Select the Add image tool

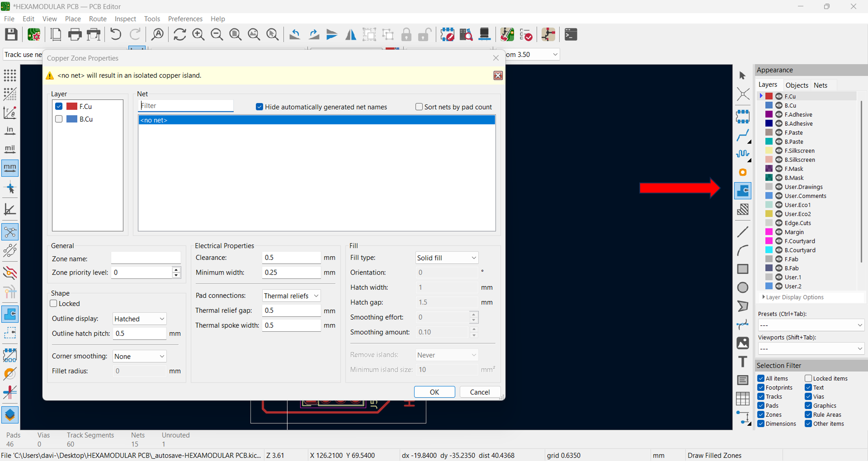click(743, 343)
